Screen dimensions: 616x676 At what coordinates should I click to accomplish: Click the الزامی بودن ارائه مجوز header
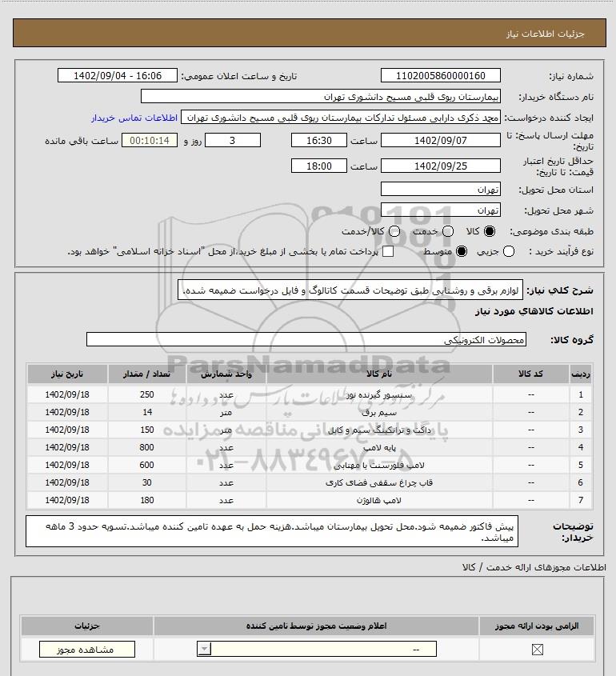point(537,626)
